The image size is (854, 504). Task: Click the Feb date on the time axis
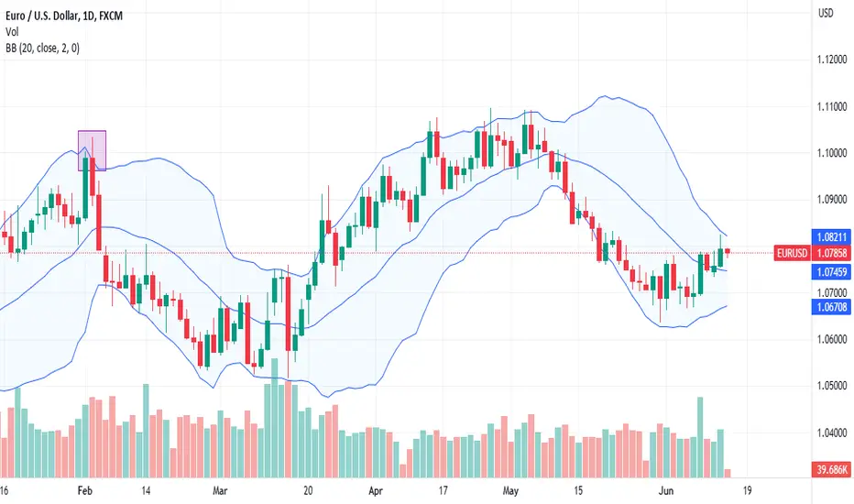85,491
